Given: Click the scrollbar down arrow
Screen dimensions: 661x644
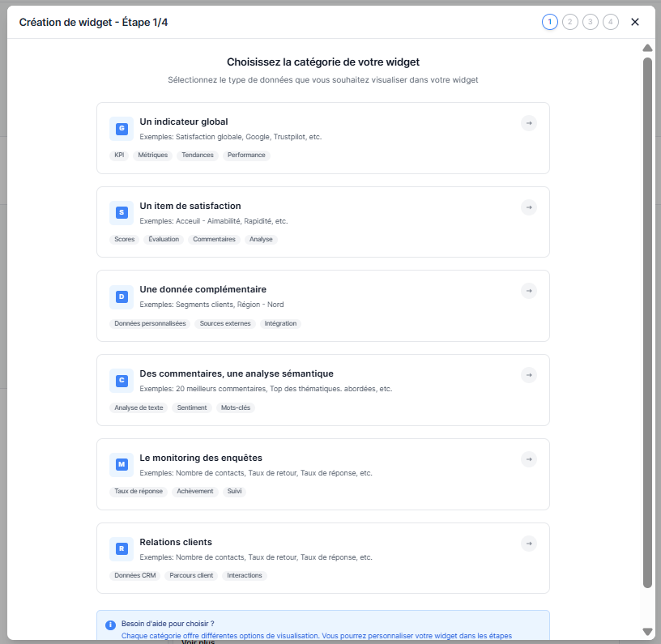Looking at the screenshot, I should click(x=647, y=632).
